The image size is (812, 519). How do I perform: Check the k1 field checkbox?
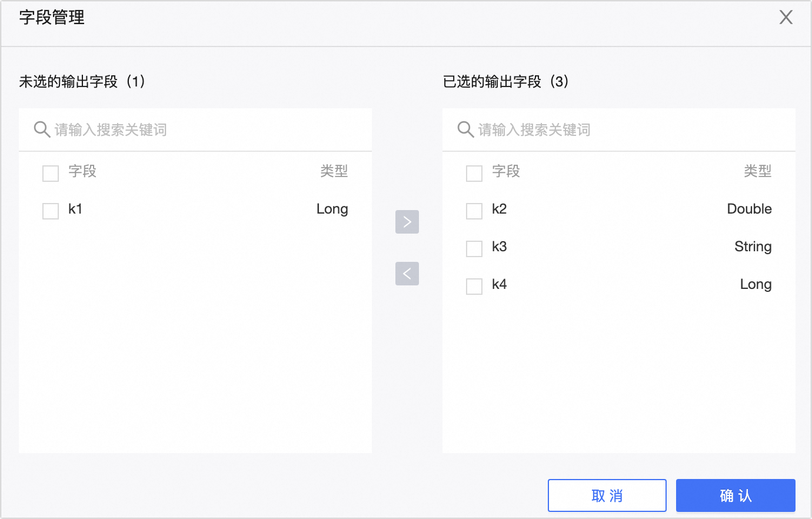[51, 211]
